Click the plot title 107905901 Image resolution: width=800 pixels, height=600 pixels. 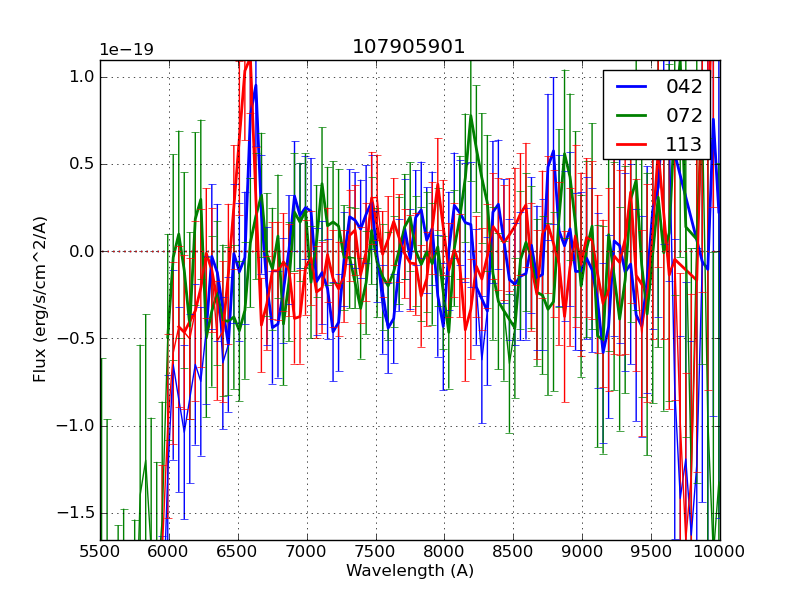(x=409, y=47)
